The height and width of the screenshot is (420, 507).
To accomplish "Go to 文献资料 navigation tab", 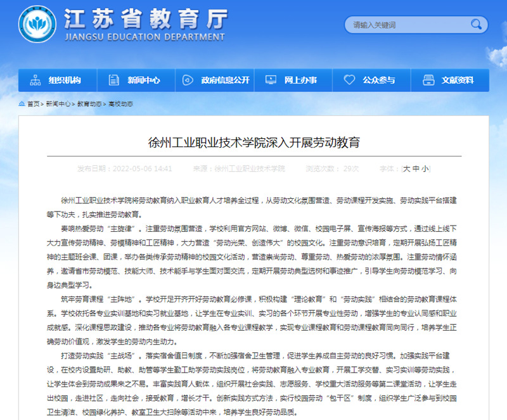I will pos(458,80).
